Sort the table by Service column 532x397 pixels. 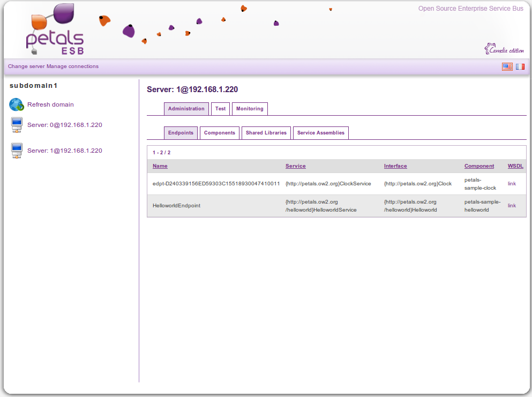[x=295, y=166]
